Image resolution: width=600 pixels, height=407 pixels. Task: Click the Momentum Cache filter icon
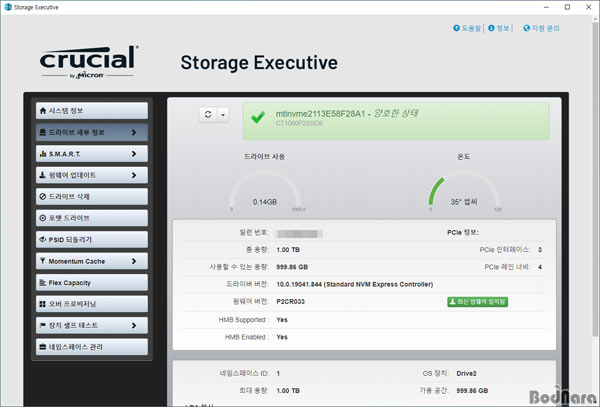tap(43, 261)
